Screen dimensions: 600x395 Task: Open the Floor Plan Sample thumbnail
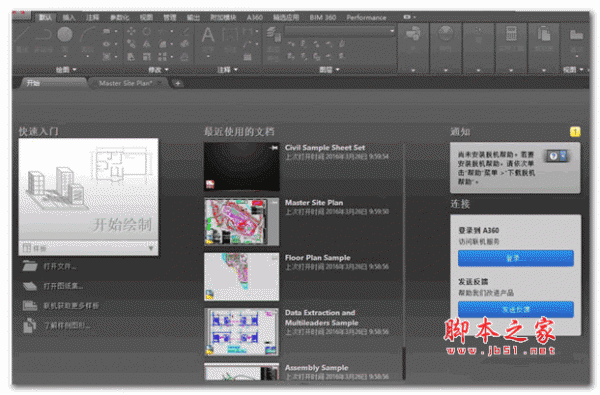(241, 277)
